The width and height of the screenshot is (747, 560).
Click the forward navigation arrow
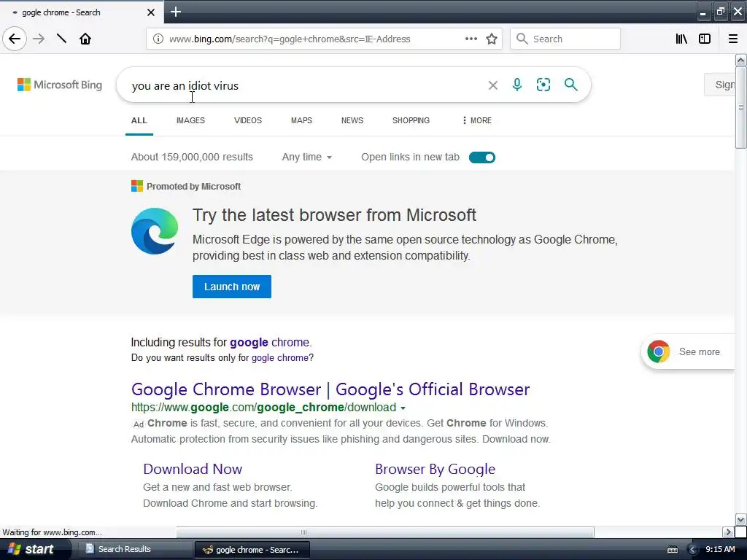click(x=39, y=39)
